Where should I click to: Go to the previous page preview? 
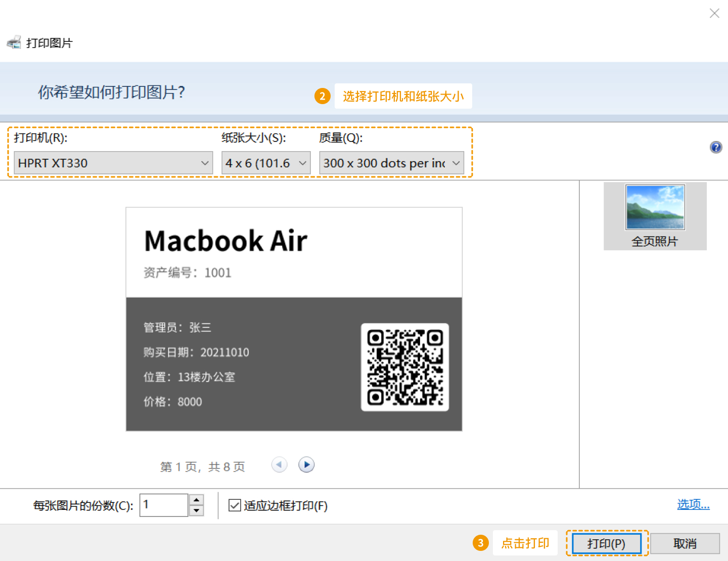(x=279, y=464)
